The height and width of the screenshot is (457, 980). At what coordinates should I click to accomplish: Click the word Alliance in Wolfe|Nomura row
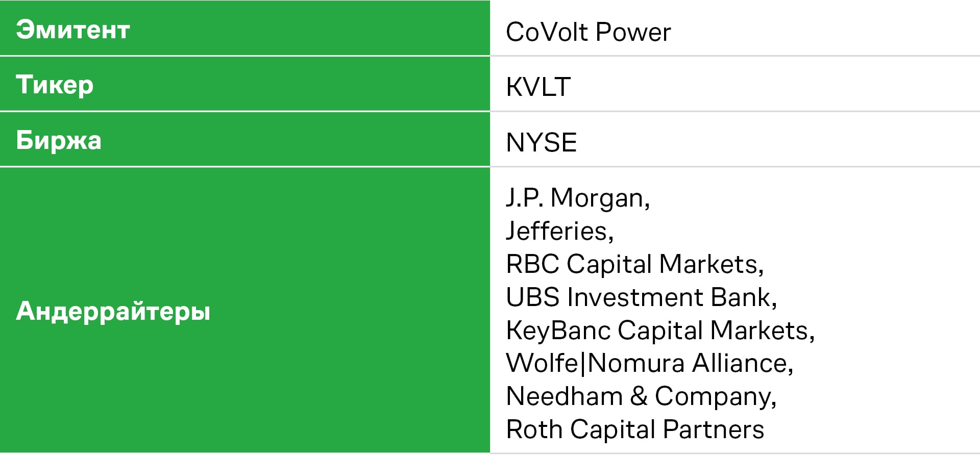[743, 364]
